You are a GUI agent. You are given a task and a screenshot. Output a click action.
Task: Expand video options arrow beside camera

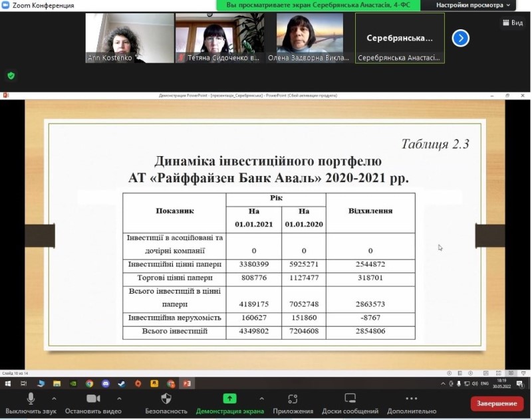click(x=119, y=399)
